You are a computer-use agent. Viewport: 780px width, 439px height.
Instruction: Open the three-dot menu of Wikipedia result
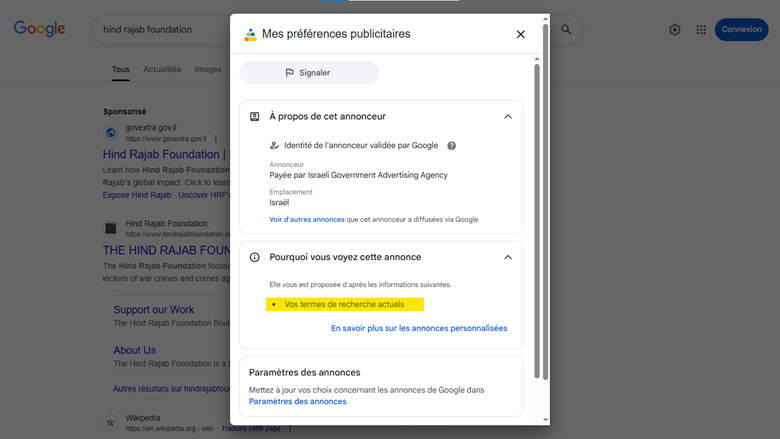coord(290,429)
